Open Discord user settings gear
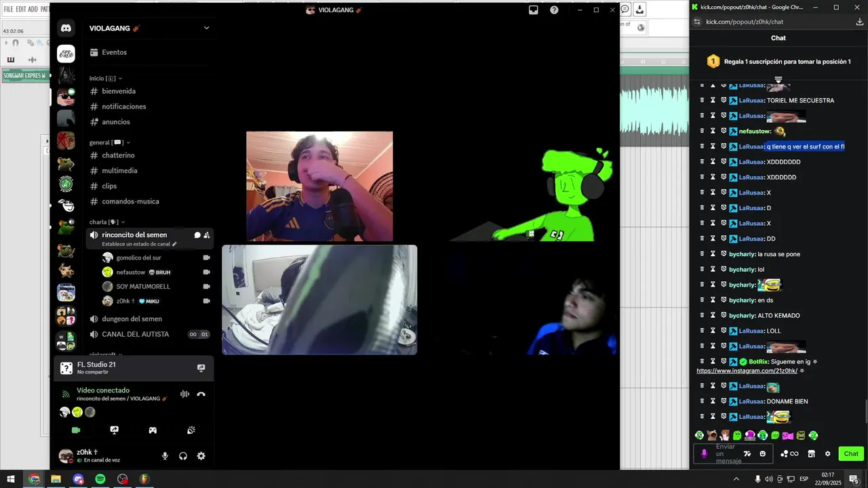 [201, 456]
